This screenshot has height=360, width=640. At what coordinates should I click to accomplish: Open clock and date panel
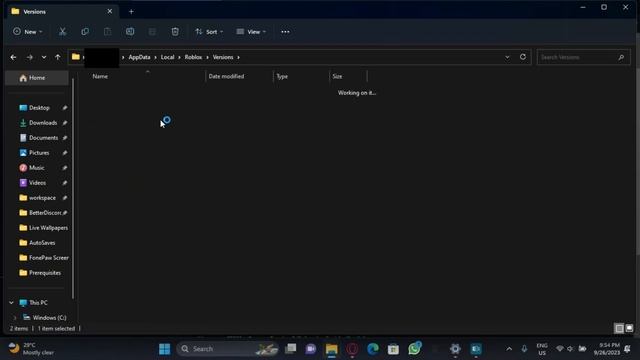coord(607,349)
